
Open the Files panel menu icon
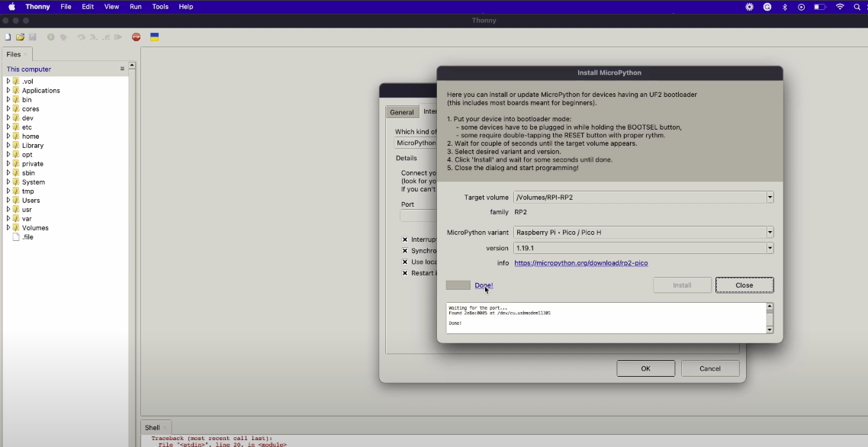122,69
